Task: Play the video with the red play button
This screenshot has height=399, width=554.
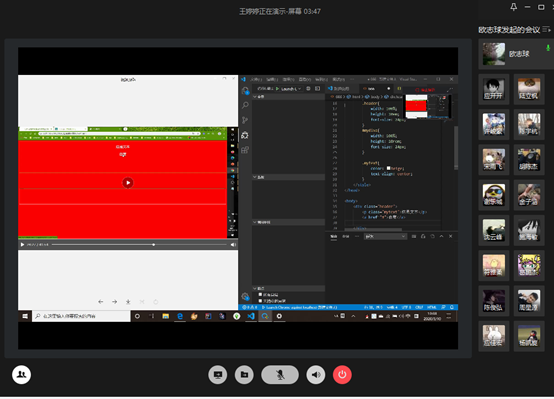Action: coord(128,183)
